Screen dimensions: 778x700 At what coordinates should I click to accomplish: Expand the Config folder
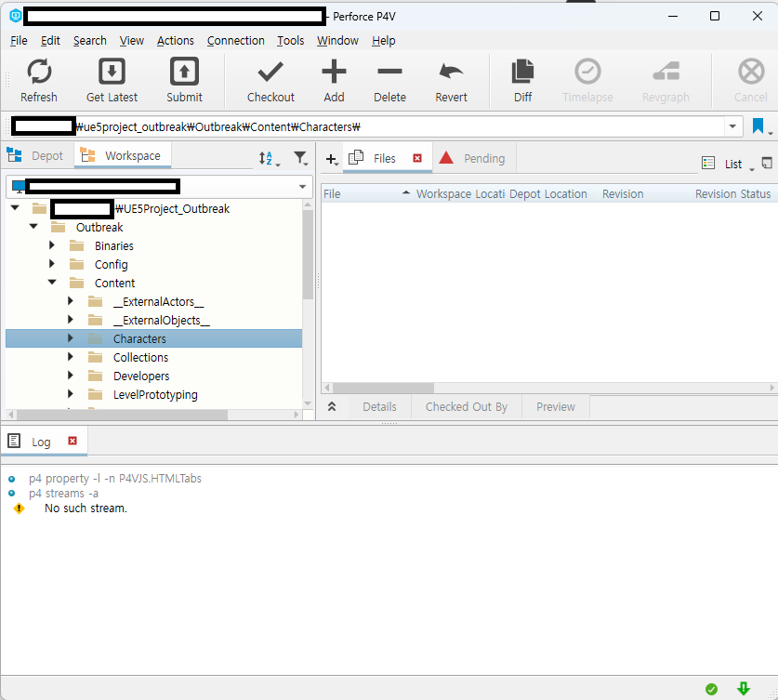pos(52,263)
